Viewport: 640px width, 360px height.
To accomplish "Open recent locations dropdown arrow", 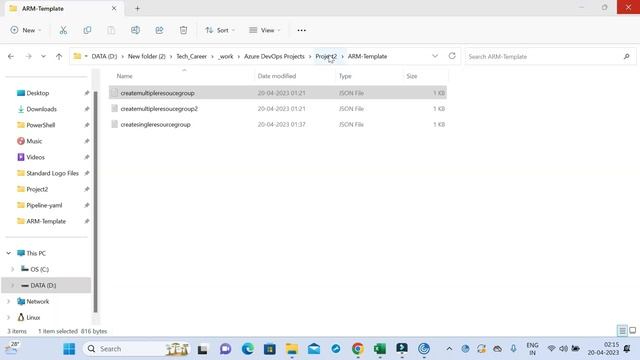I will 43,56.
